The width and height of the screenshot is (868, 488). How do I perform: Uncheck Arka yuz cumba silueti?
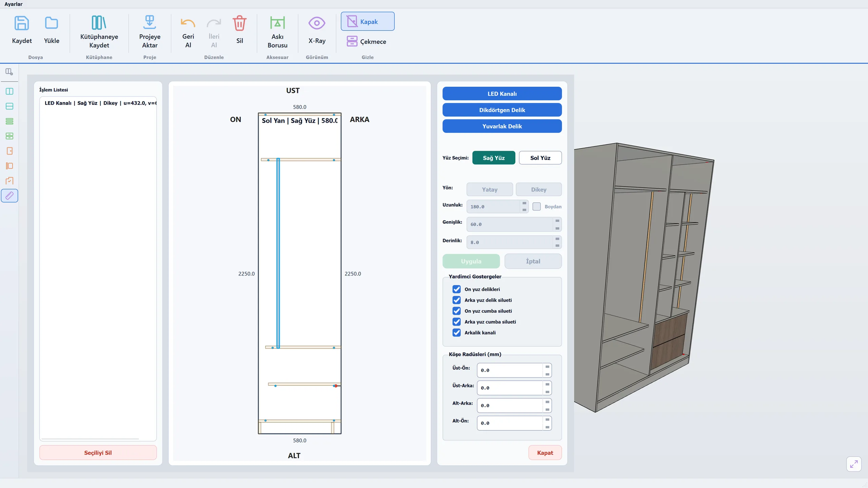457,322
